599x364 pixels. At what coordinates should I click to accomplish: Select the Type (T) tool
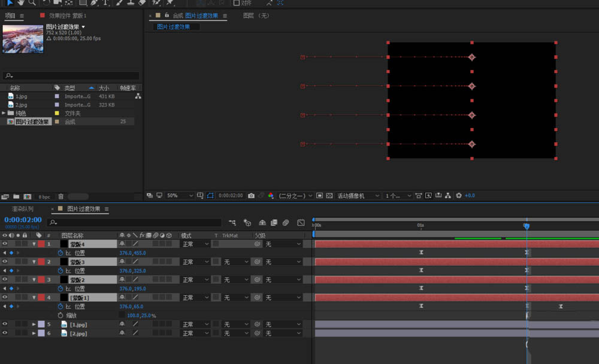click(x=106, y=2)
